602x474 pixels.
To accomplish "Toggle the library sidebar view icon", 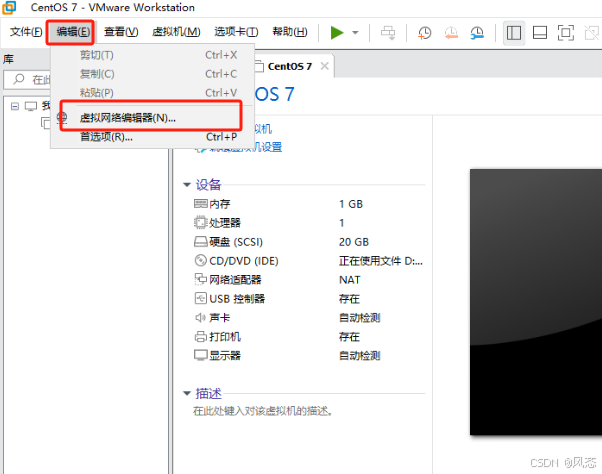I will pyautogui.click(x=514, y=33).
